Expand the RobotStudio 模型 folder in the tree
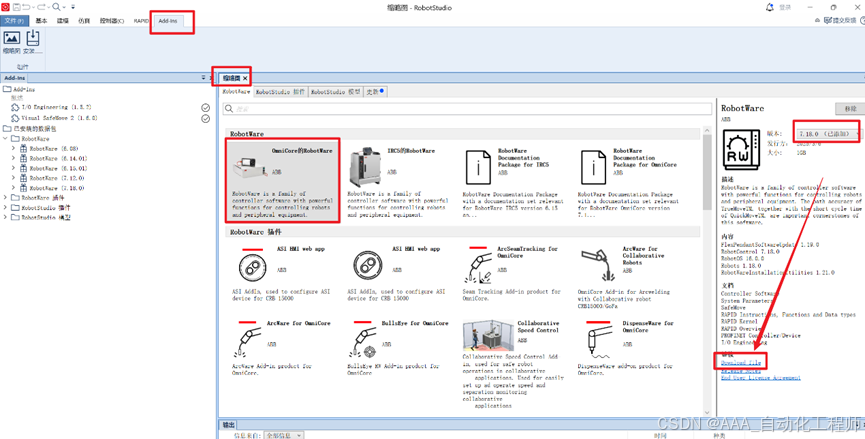This screenshot has height=439, width=865. (6, 217)
